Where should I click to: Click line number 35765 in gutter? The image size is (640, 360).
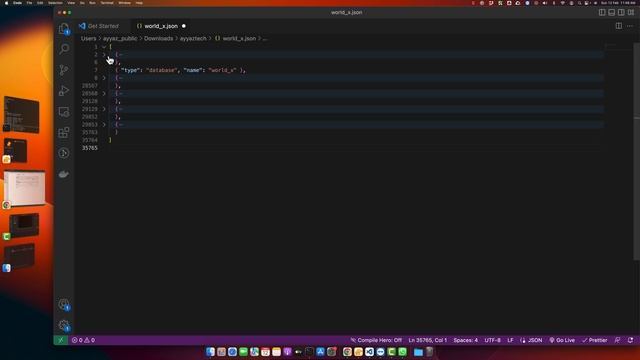click(90, 148)
